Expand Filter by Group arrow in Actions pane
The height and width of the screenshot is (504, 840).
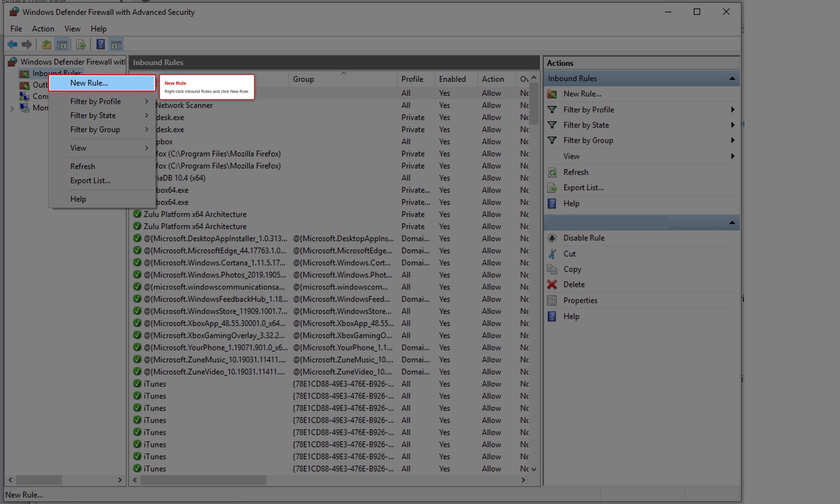pyautogui.click(x=733, y=140)
